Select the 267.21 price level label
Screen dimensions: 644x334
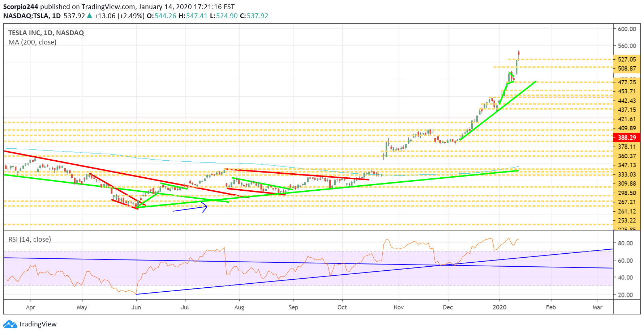tap(627, 202)
